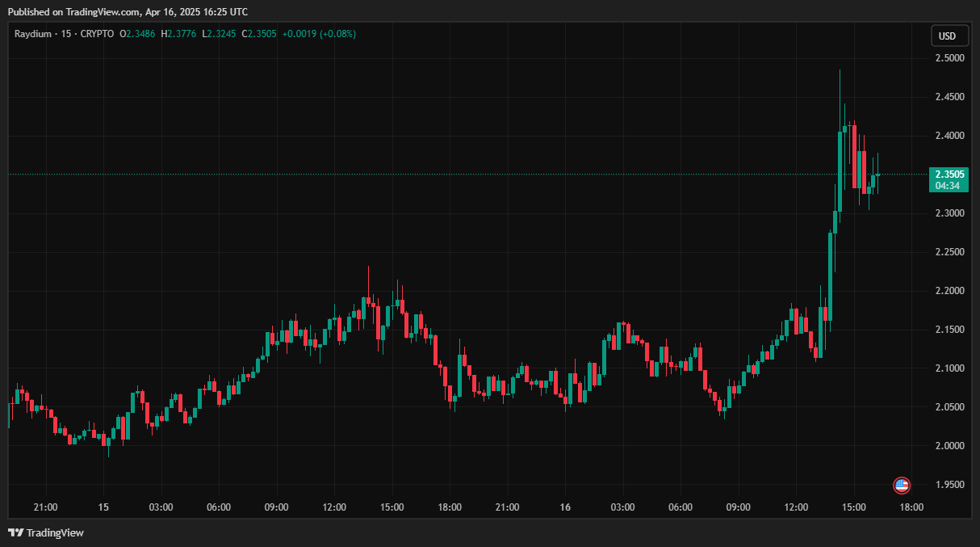The height and width of the screenshot is (547, 980).
Task: Click the 1.9500 label on the price axis
Action: (x=948, y=485)
